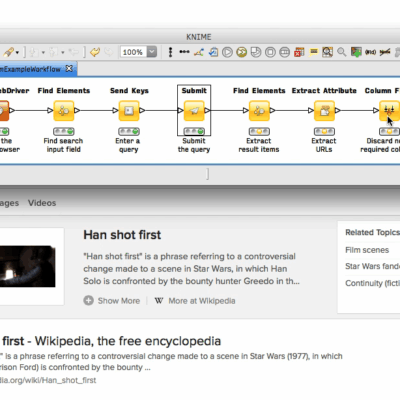Select the Column Filter node
Screen dimensions: 400x400
(389, 111)
